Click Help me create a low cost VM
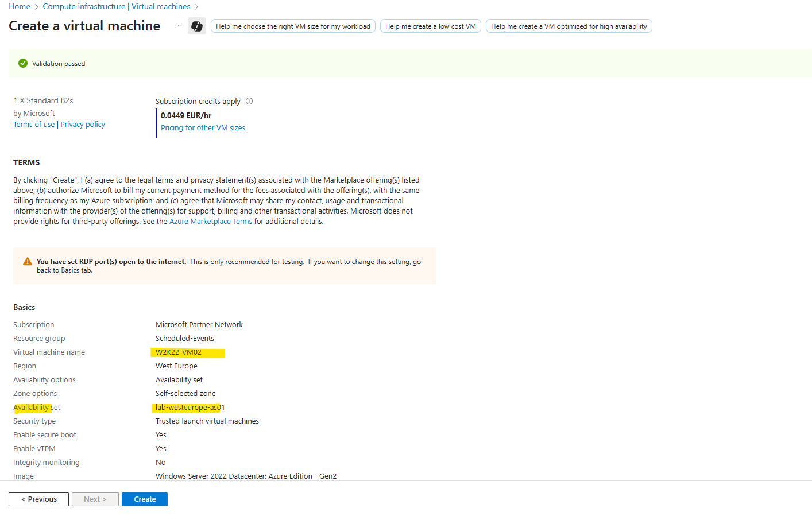Screen dimensions: 812x516 (431, 26)
